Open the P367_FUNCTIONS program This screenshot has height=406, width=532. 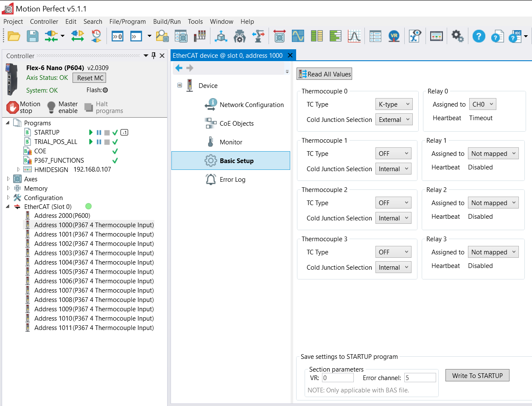click(x=59, y=161)
